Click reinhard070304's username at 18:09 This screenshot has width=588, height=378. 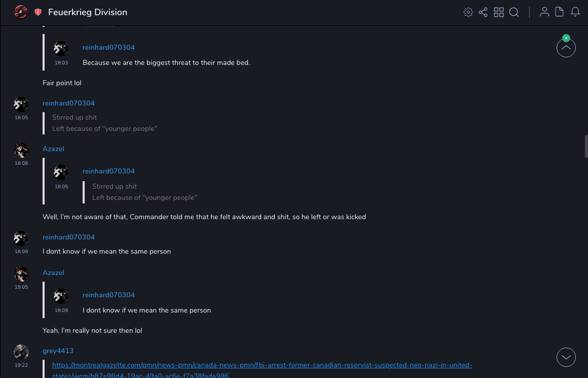click(x=68, y=237)
